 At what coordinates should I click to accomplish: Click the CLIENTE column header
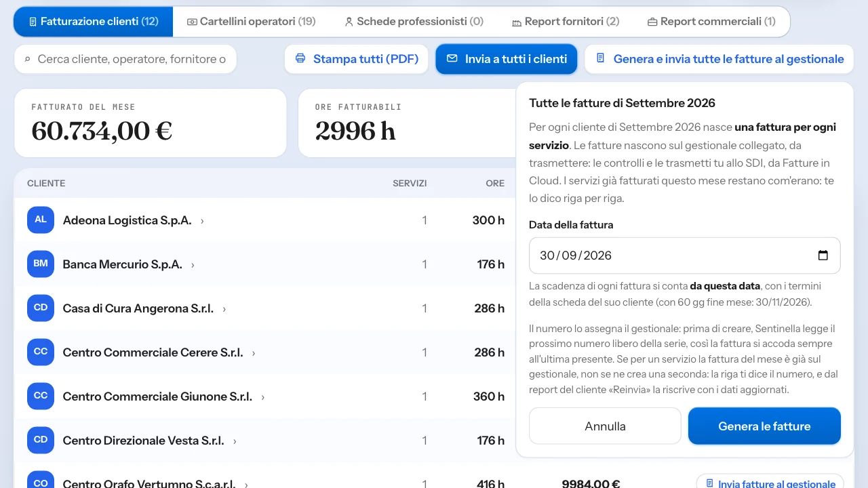46,184
